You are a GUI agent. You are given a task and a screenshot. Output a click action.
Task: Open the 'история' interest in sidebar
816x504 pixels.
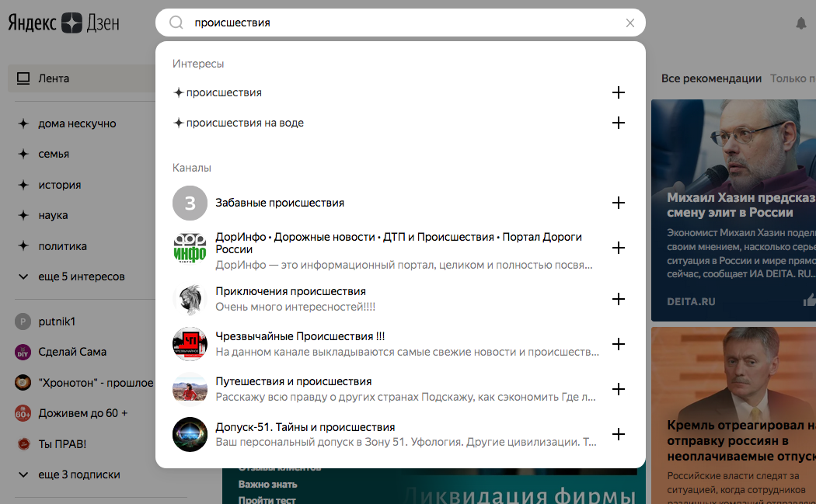59,185
